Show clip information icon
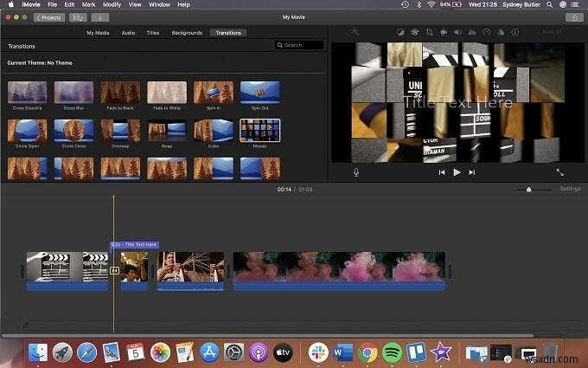The width and height of the screenshot is (588, 368). tap(515, 32)
